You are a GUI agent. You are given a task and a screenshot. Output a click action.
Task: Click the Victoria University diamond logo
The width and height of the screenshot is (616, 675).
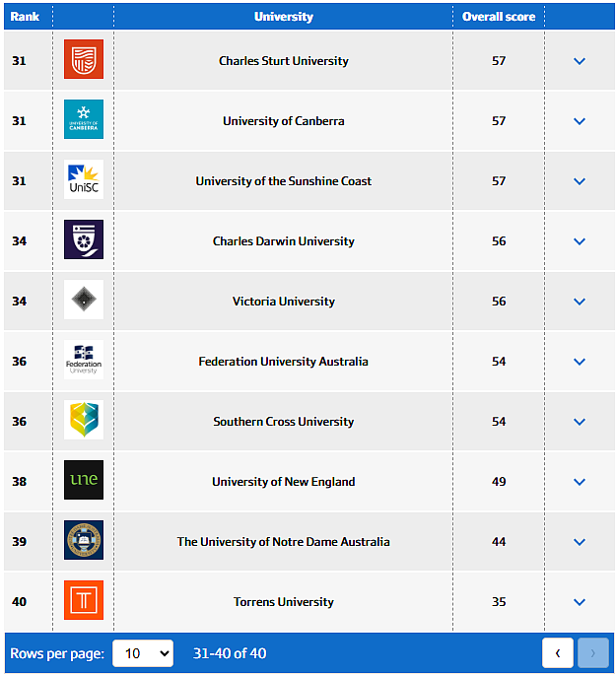(84, 300)
